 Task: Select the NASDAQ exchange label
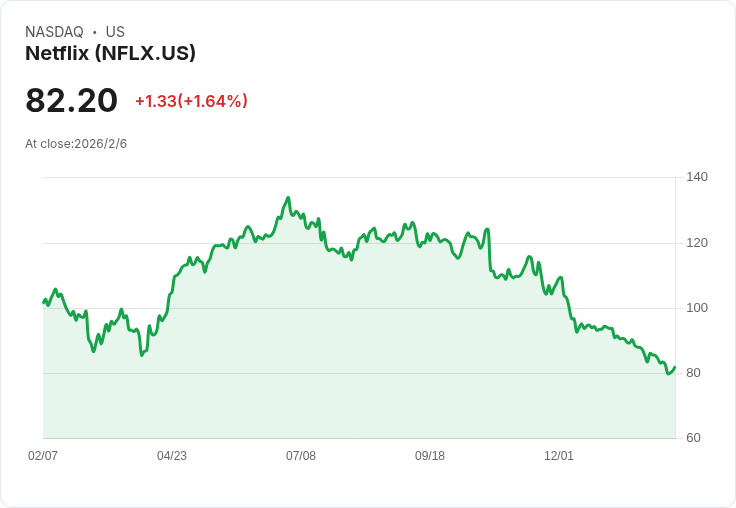tap(54, 31)
